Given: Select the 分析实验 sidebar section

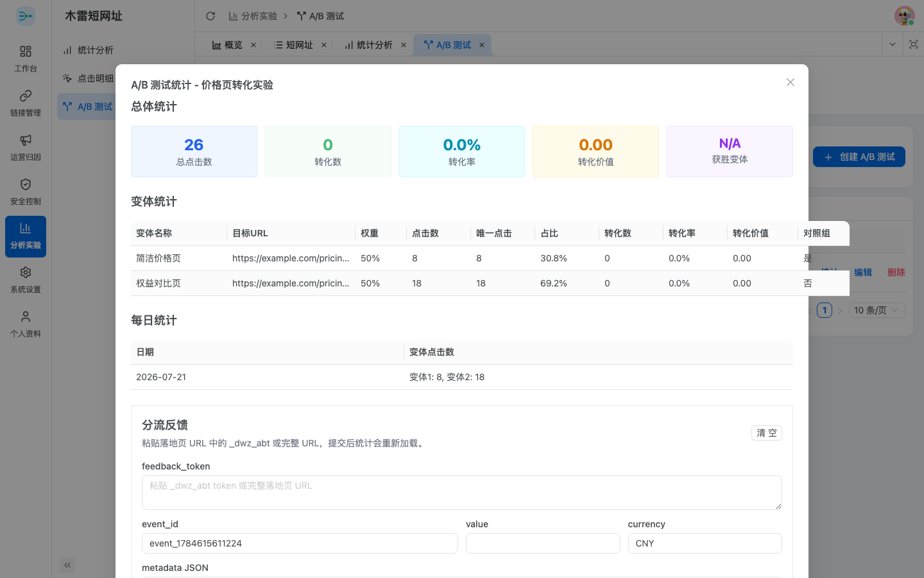Looking at the screenshot, I should click(x=26, y=236).
